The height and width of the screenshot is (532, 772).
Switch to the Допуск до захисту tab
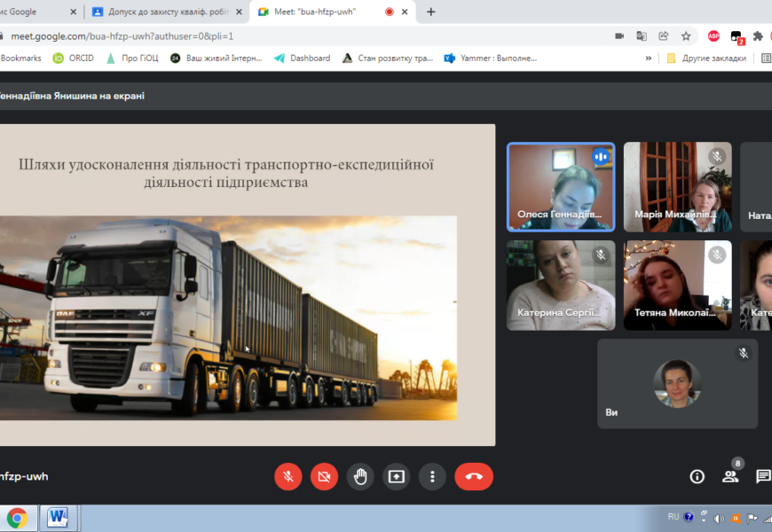point(166,12)
